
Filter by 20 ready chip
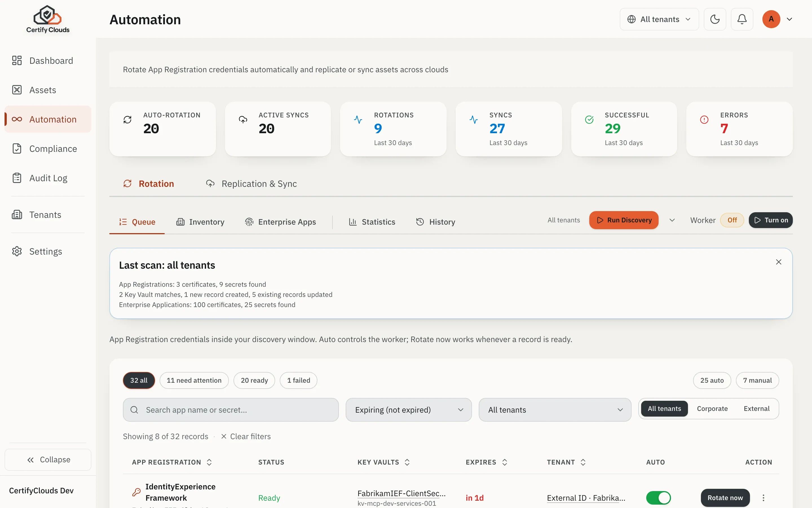tap(254, 380)
